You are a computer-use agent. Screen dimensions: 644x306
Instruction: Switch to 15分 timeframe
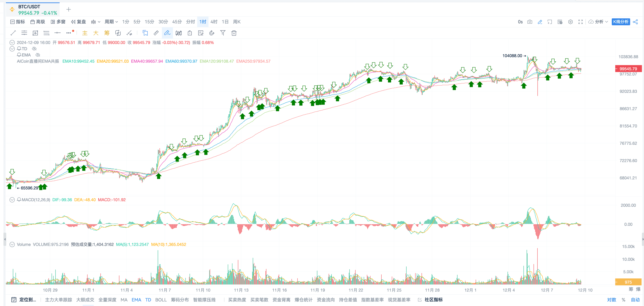[150, 22]
